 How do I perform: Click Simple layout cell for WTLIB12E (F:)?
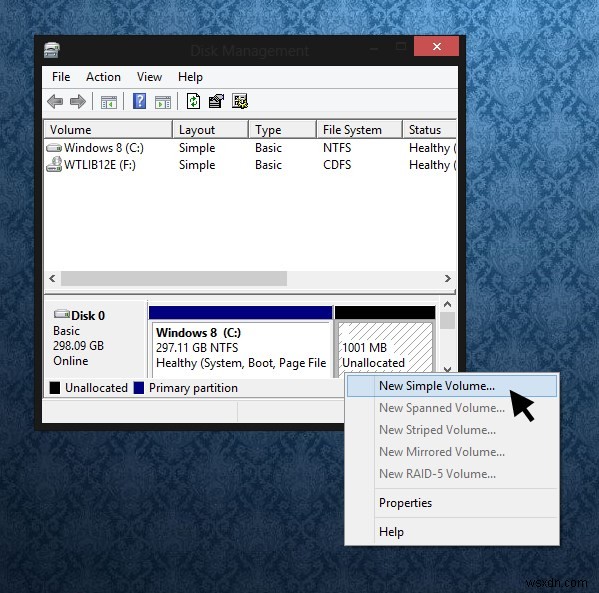click(197, 165)
